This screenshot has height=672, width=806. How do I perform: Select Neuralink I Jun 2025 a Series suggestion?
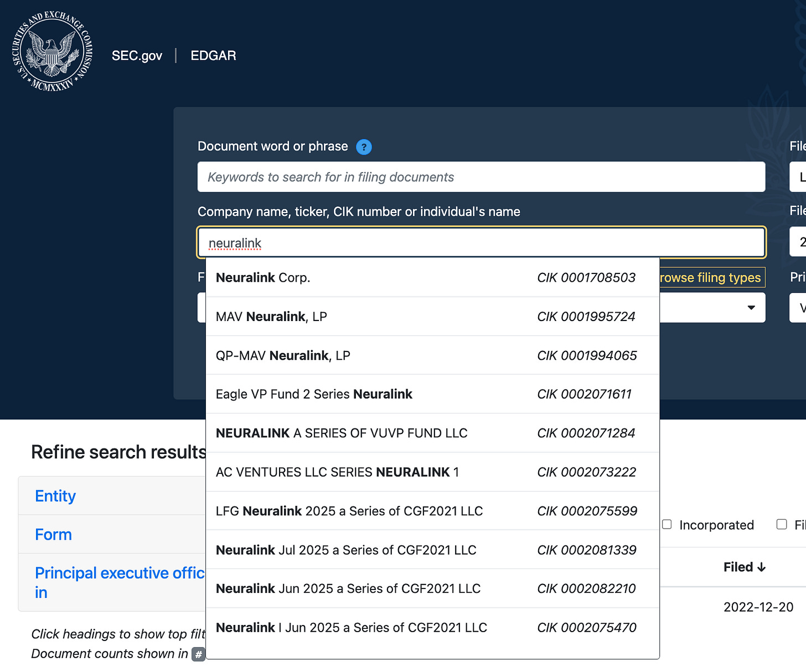[432, 628]
